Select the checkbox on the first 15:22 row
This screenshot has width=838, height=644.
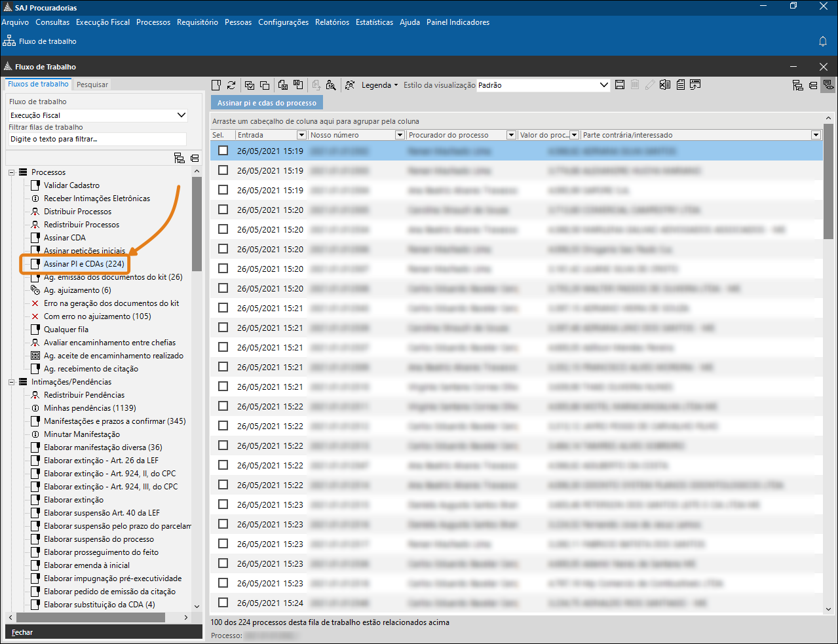coord(223,406)
